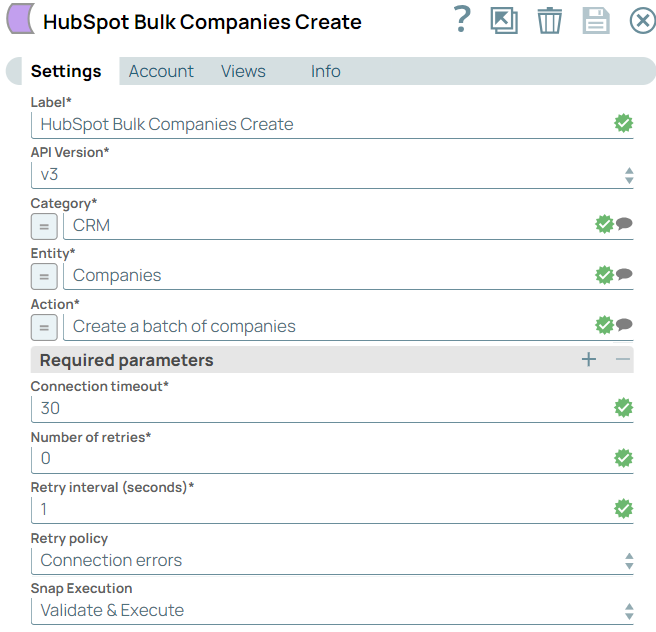Click the 'Retry policy' label text
Image resolution: width=656 pixels, height=632 pixels.
pos(69,538)
